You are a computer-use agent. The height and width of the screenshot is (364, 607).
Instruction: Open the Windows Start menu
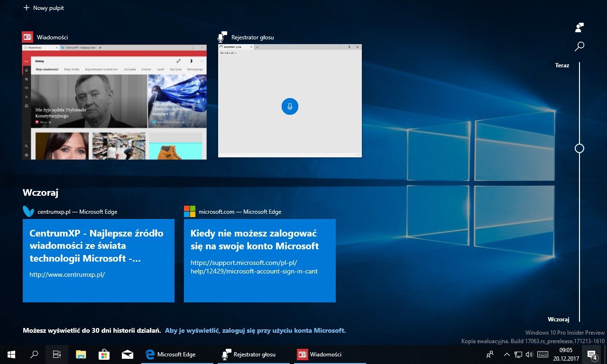(11, 355)
